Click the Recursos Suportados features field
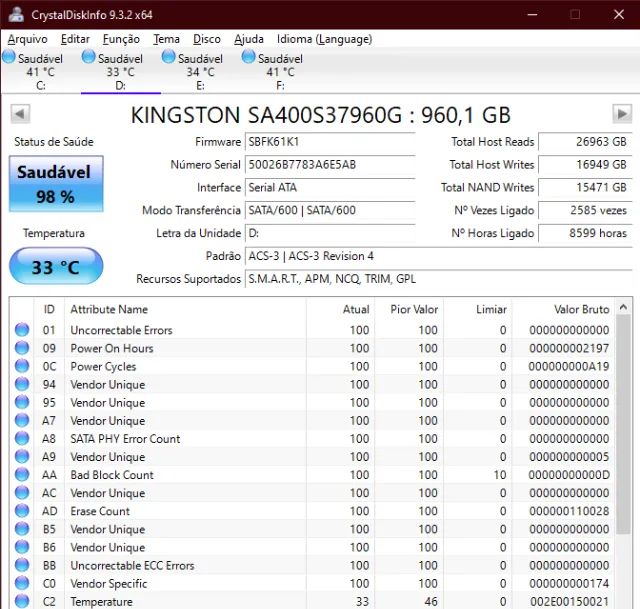Viewport: 640px width, 609px height. [x=438, y=279]
